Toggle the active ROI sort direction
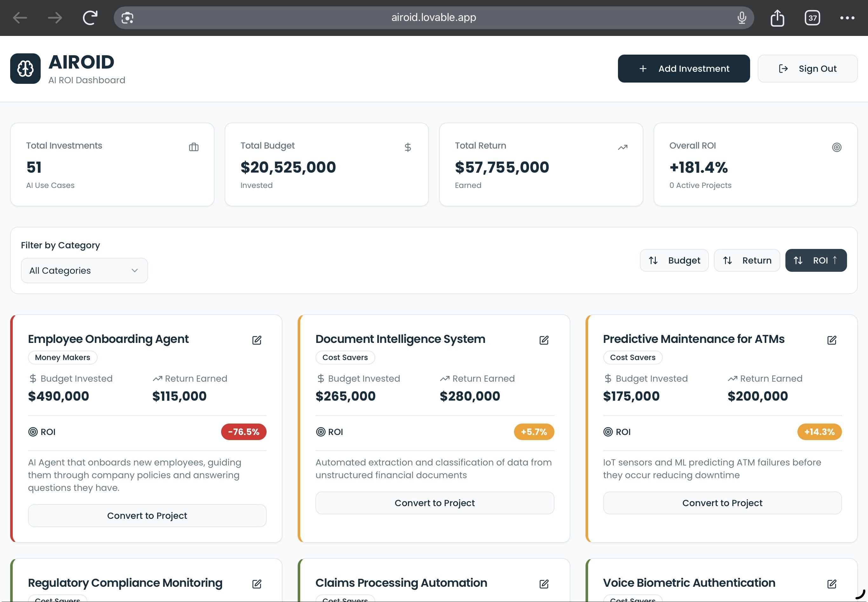This screenshot has width=868, height=602. tap(816, 260)
